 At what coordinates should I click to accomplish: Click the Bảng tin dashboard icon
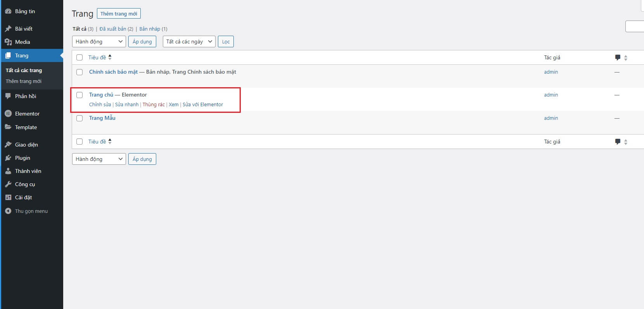8,11
